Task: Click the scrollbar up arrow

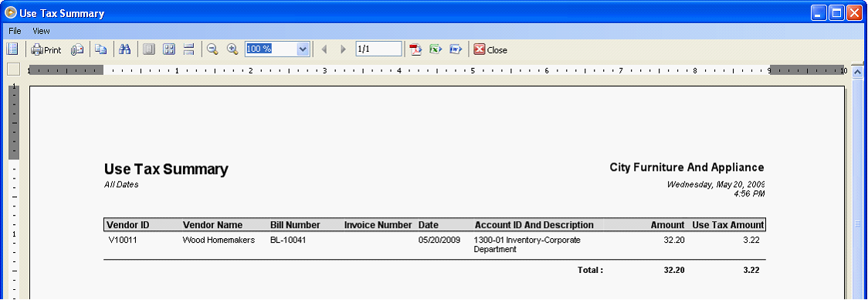Action: tap(857, 72)
